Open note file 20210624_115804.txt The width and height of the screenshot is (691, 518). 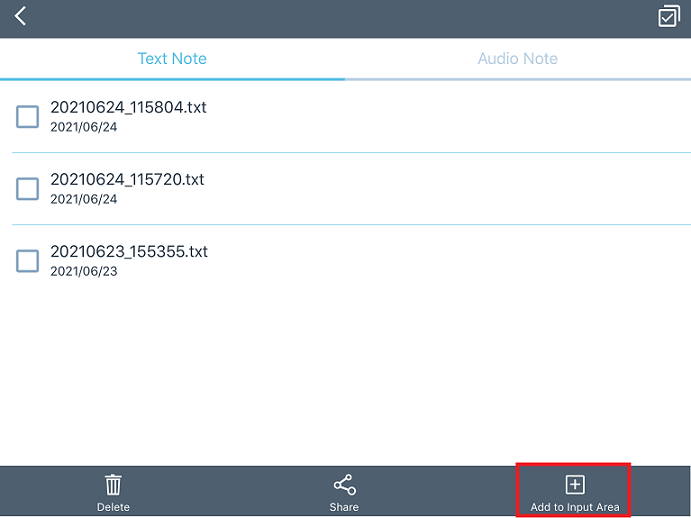128,107
